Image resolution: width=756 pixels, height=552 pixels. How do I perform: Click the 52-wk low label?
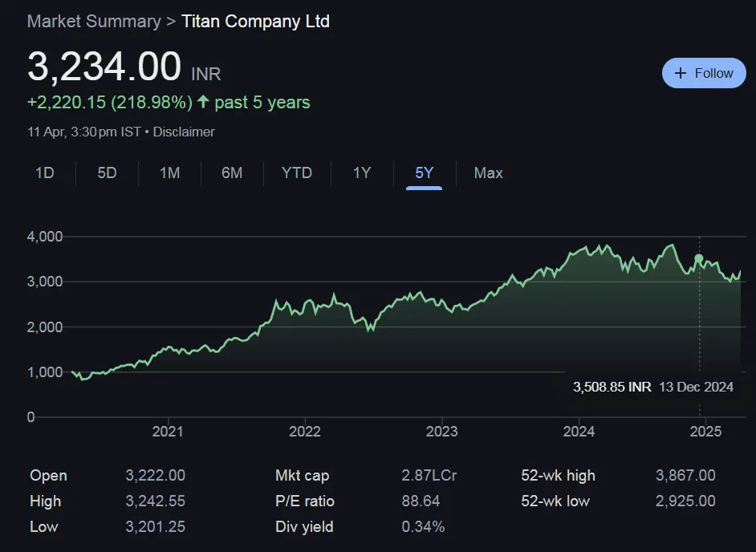(555, 501)
